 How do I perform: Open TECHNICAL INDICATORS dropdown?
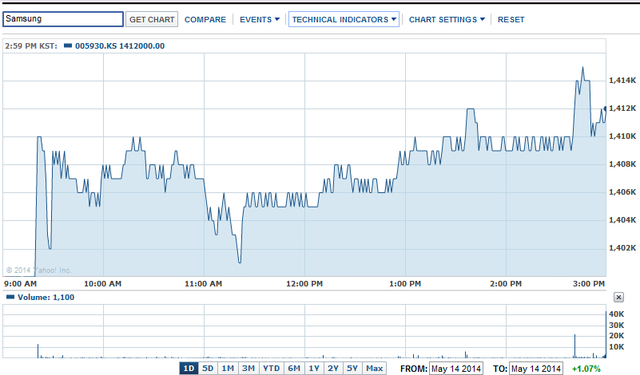point(344,19)
